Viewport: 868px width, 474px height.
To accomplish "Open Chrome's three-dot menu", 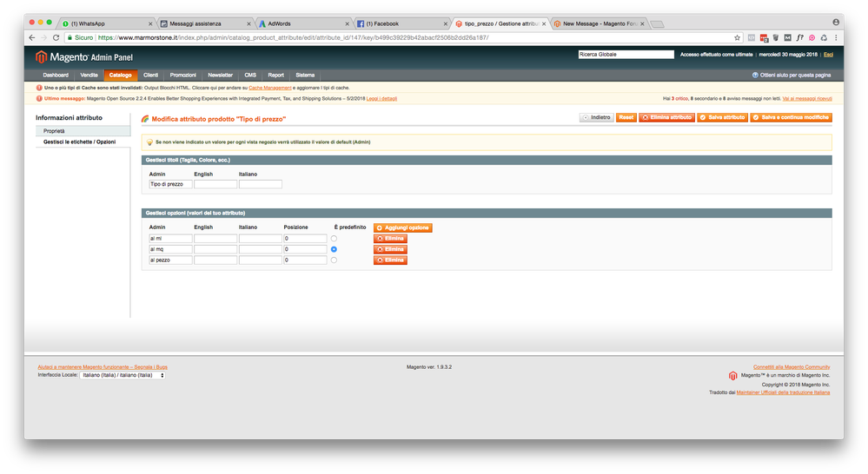I will (836, 38).
